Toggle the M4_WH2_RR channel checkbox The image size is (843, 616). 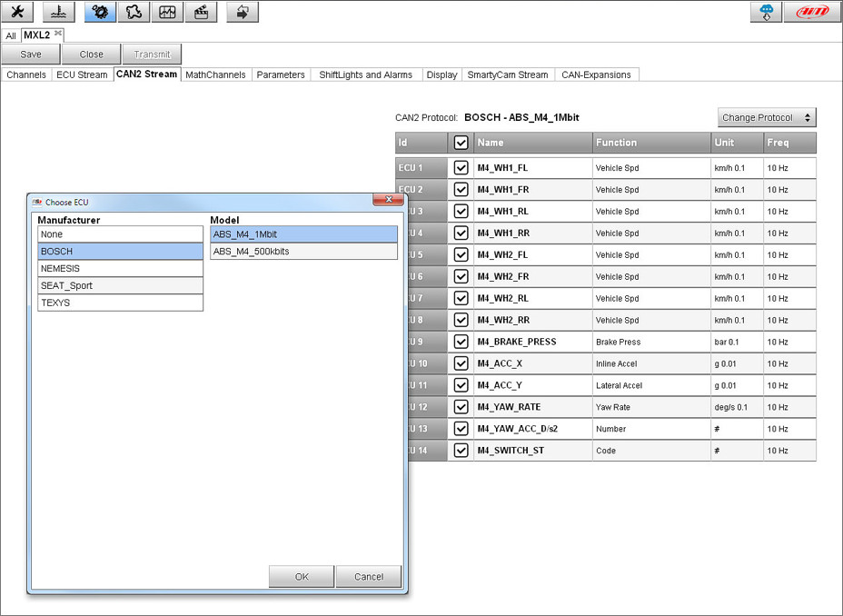point(461,320)
